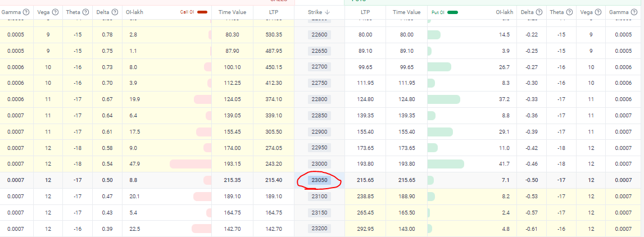Select strike 23150
This screenshot has height=237, width=644.
coord(320,212)
